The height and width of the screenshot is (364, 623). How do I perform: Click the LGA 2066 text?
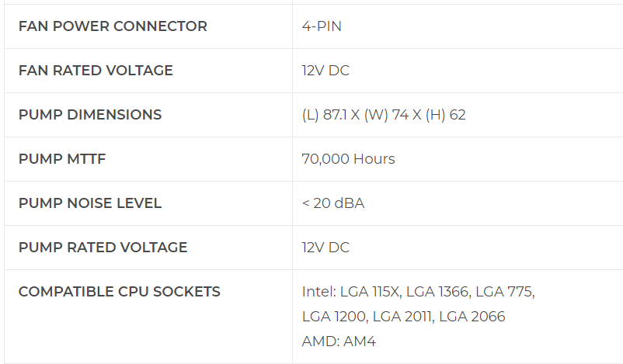pos(472,317)
